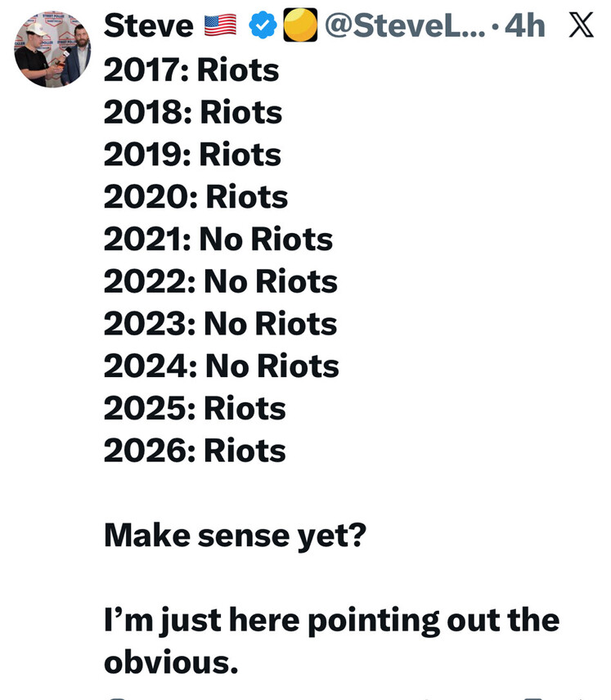This screenshot has width=611, height=700.
Task: Click the American flag emoji beside Steve
Action: click(x=220, y=27)
